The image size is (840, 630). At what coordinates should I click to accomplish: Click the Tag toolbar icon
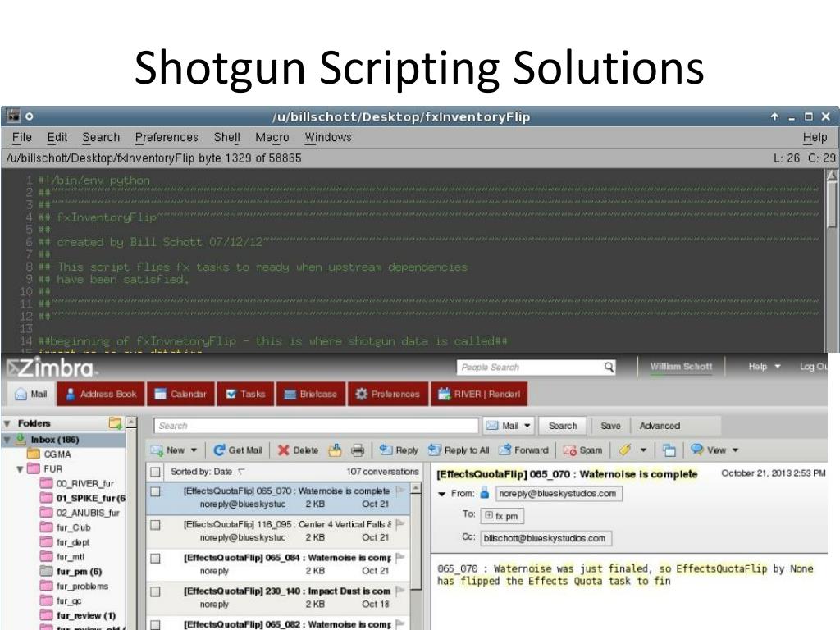click(x=624, y=450)
